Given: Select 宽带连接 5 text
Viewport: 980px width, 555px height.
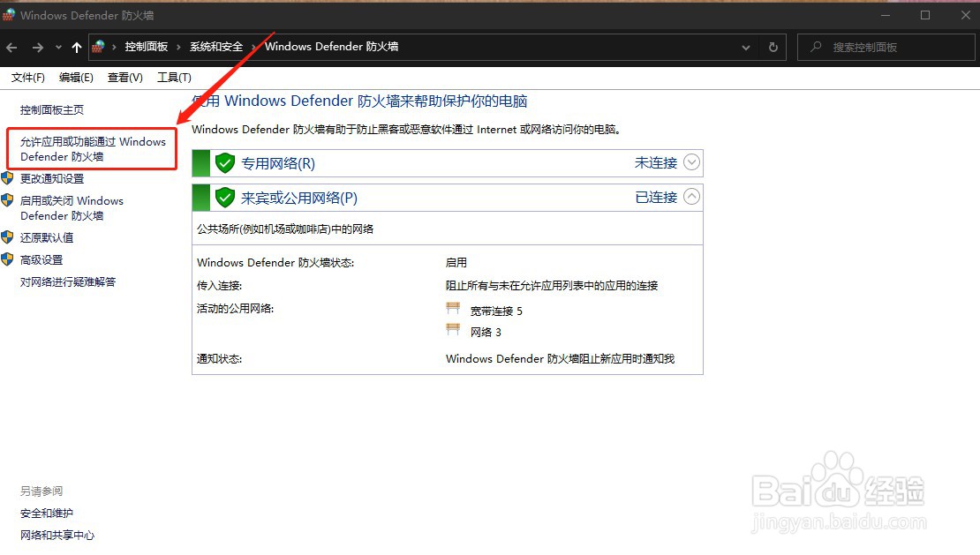Looking at the screenshot, I should [x=496, y=311].
